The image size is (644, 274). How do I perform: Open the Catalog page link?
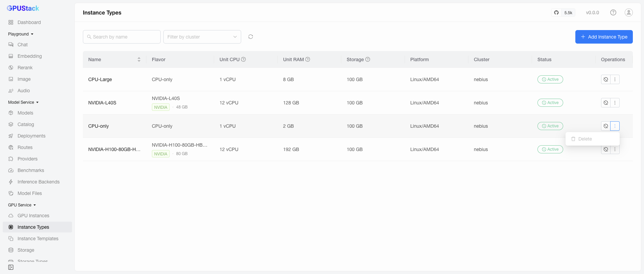pyautogui.click(x=37, y=124)
